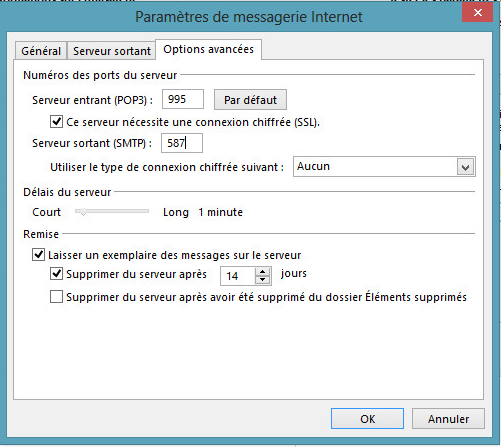Confirm settings with the OK button

click(367, 419)
